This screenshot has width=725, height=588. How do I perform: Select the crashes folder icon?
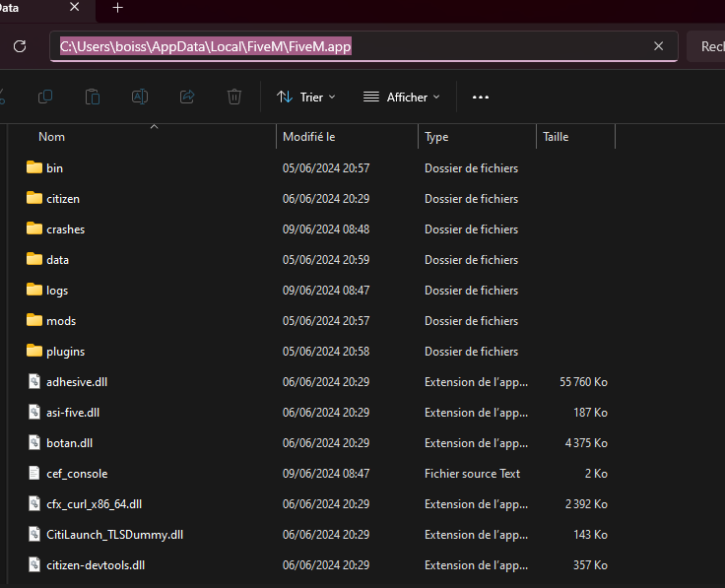click(x=34, y=229)
